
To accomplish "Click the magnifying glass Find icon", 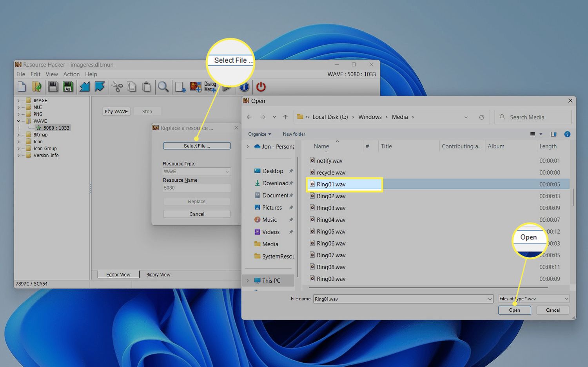I will 163,87.
